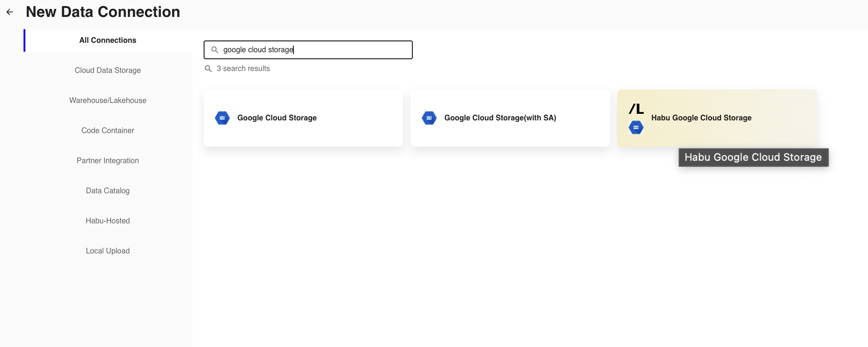
Task: Click the back arrow beside New Data Connection
Action: [10, 12]
